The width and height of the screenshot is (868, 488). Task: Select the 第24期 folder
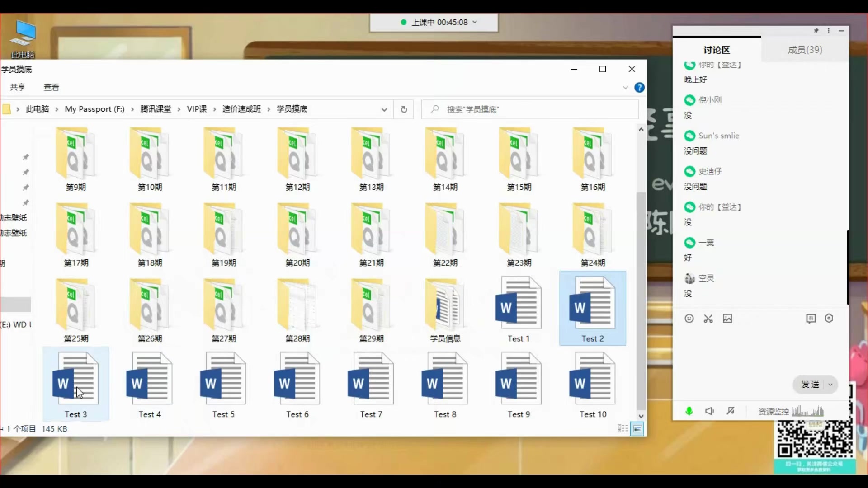point(593,235)
